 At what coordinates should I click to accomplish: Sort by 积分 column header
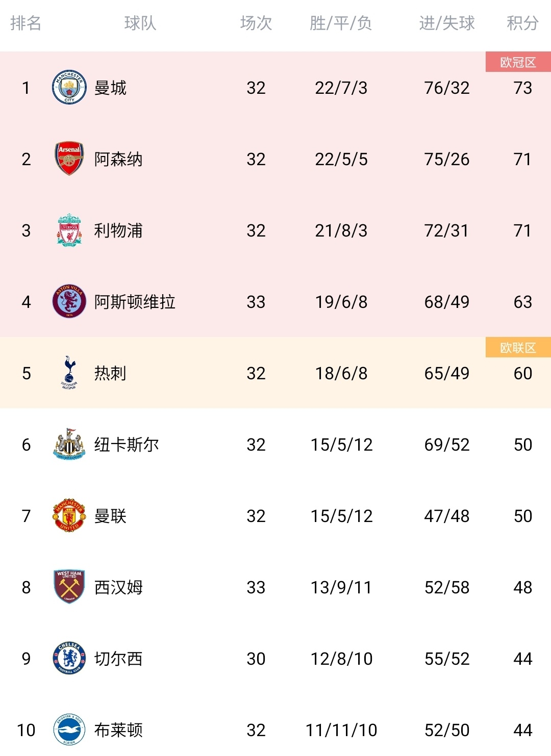coord(522,23)
